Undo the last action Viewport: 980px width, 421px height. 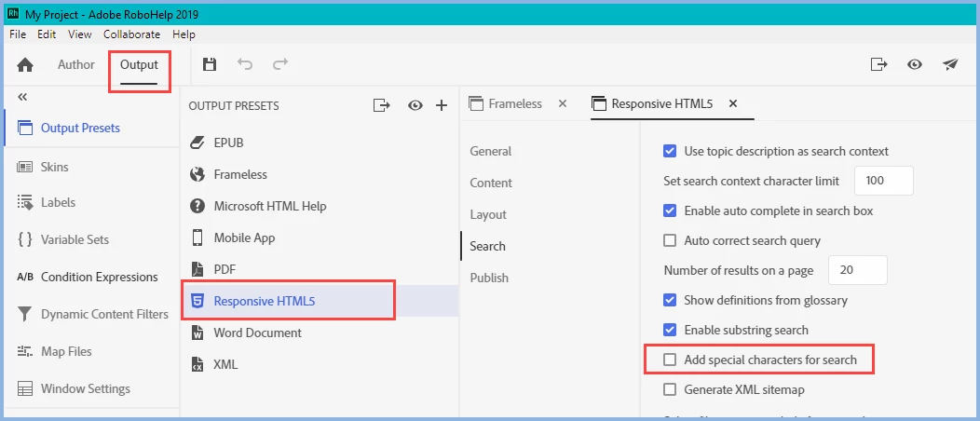(x=244, y=63)
